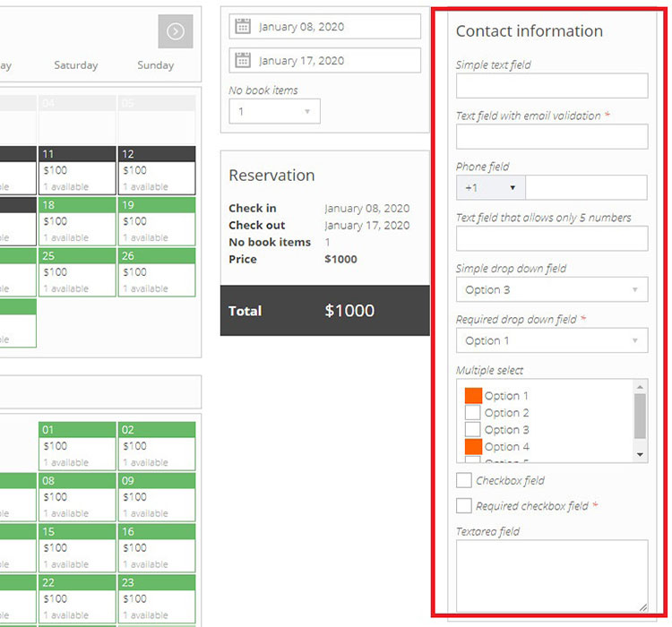Screen dimensions: 672x627
Task: Select day 26 in the calendar
Action: (157, 272)
